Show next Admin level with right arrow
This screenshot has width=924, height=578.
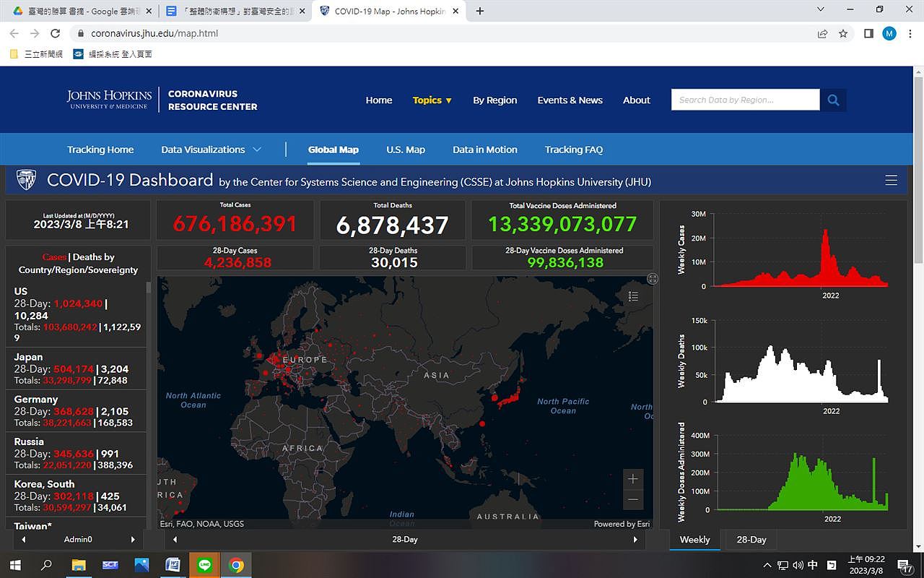[133, 540]
